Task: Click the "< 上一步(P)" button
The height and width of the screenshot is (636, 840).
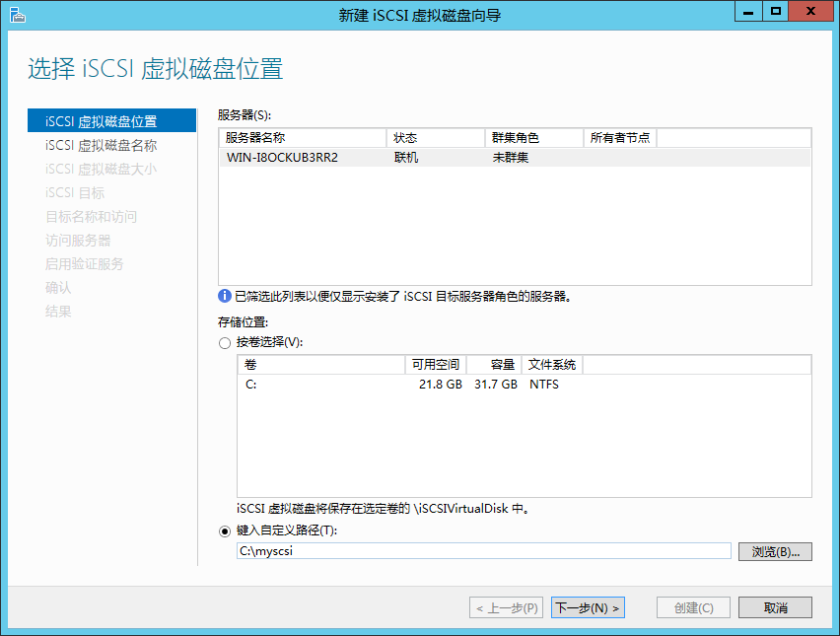Action: point(506,607)
